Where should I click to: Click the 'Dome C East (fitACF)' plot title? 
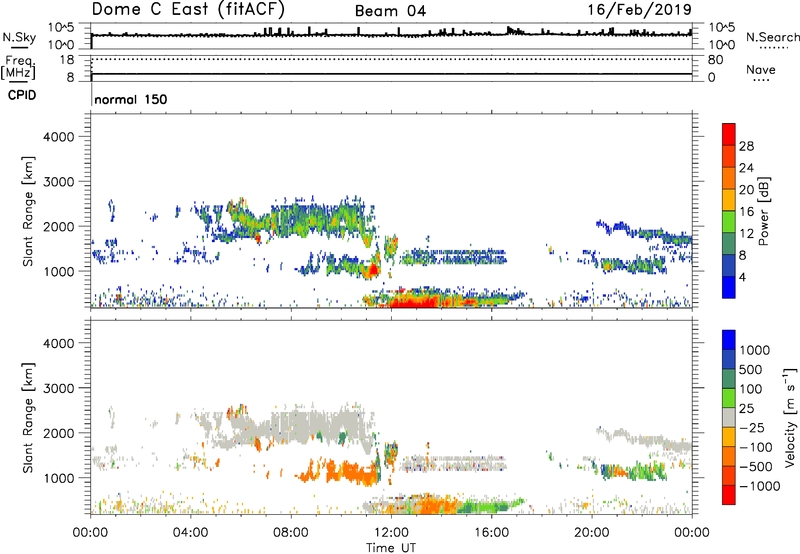[x=188, y=9]
